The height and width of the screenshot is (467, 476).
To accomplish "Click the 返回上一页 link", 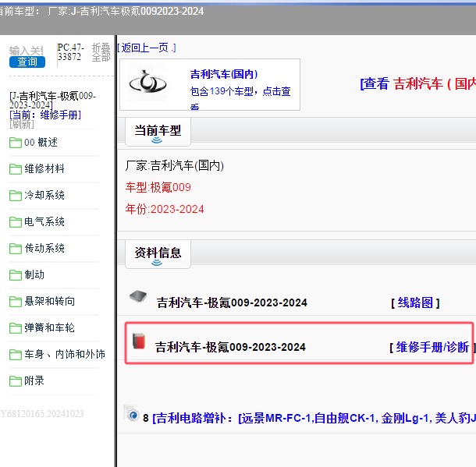I will (147, 48).
